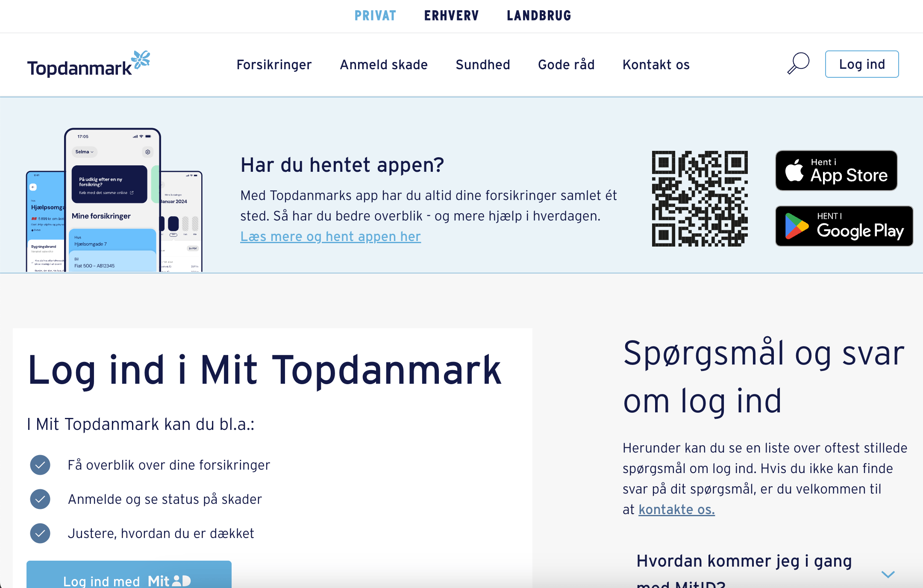Click 'Anmelde og se status på skader' text
Screen dimensions: 923x588
pos(165,499)
